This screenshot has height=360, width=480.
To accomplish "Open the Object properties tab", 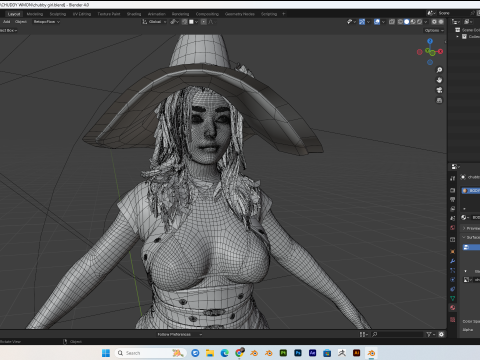I will point(452,252).
